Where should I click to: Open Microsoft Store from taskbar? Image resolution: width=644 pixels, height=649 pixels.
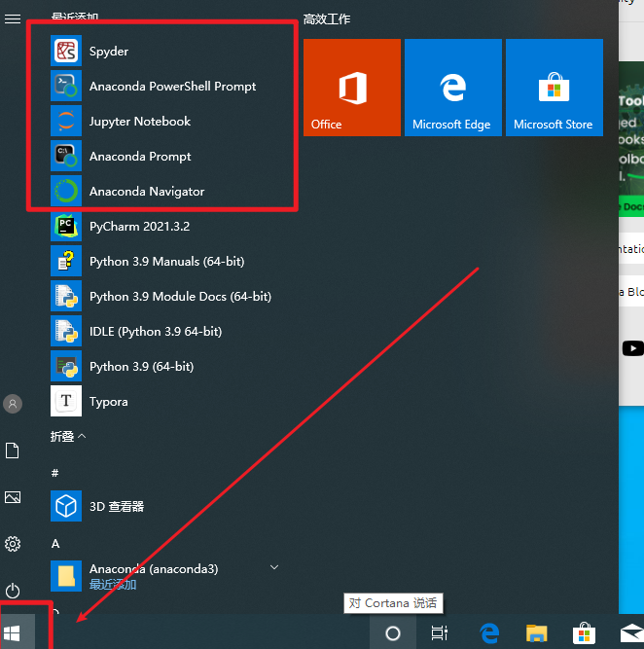[x=584, y=633]
